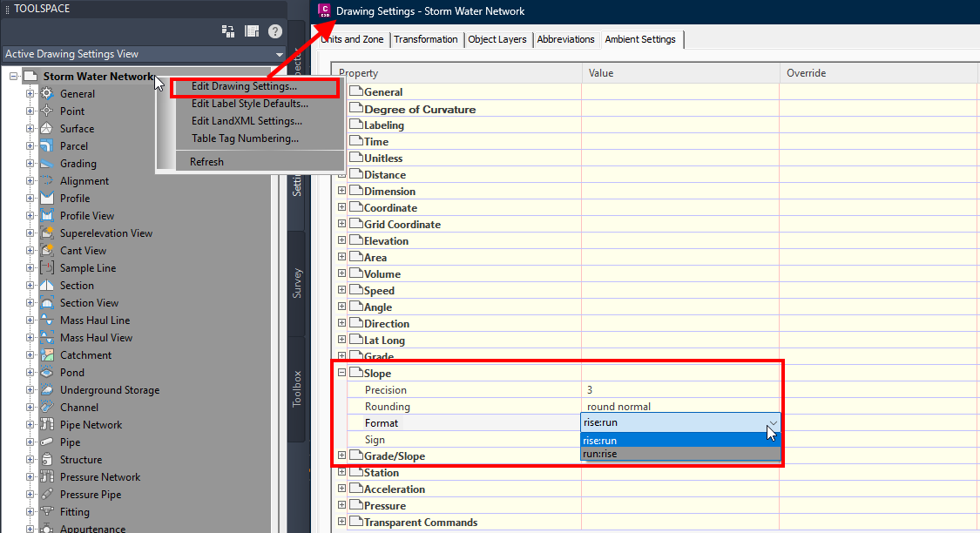
Task: Click the Sample Line icon
Action: click(x=47, y=268)
